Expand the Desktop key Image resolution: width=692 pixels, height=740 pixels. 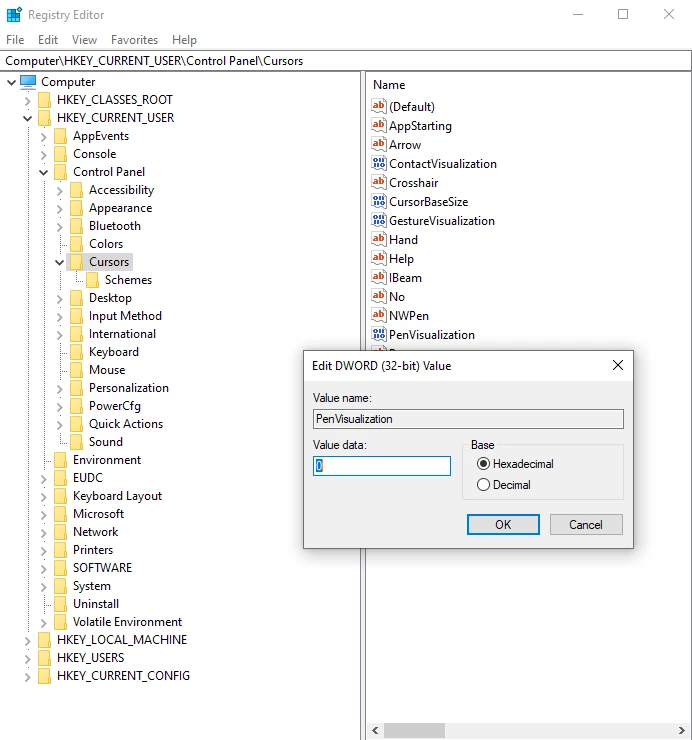(x=59, y=299)
